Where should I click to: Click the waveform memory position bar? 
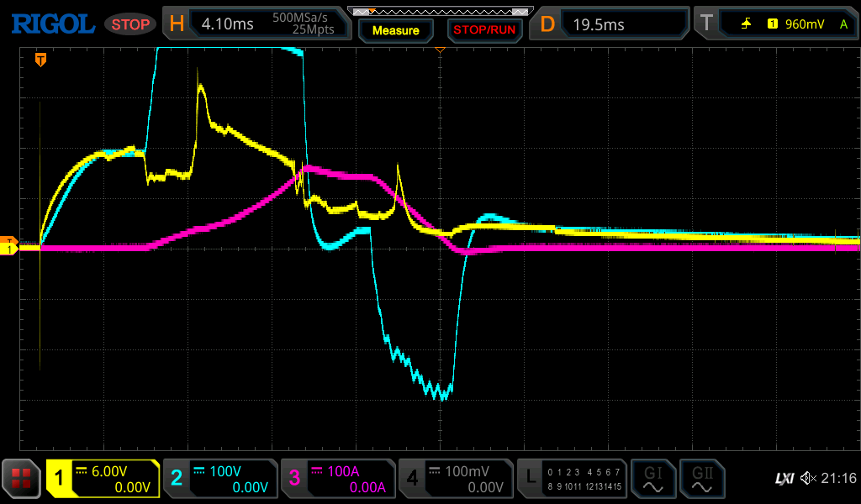pos(440,12)
